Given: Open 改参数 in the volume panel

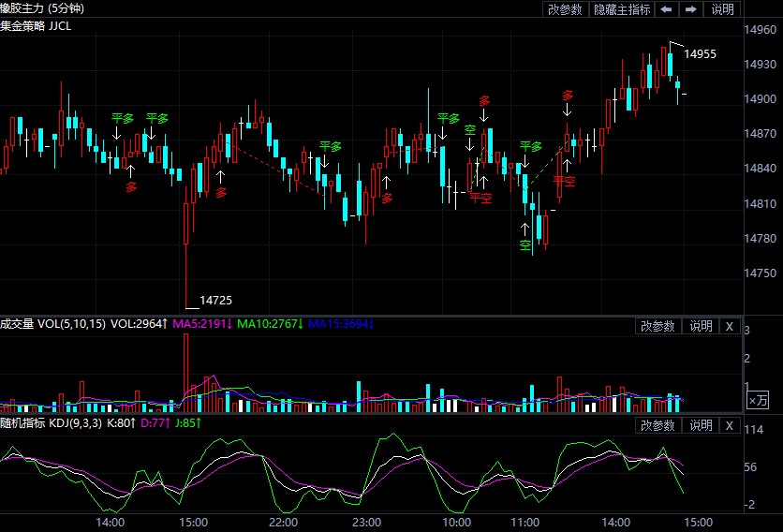Looking at the screenshot, I should click(657, 326).
